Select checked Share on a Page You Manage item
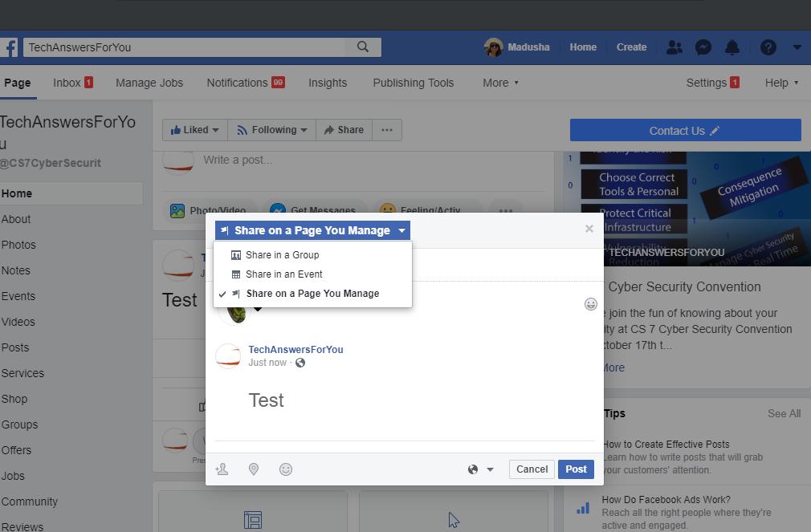Viewport: 811px width, 532px height. point(312,294)
